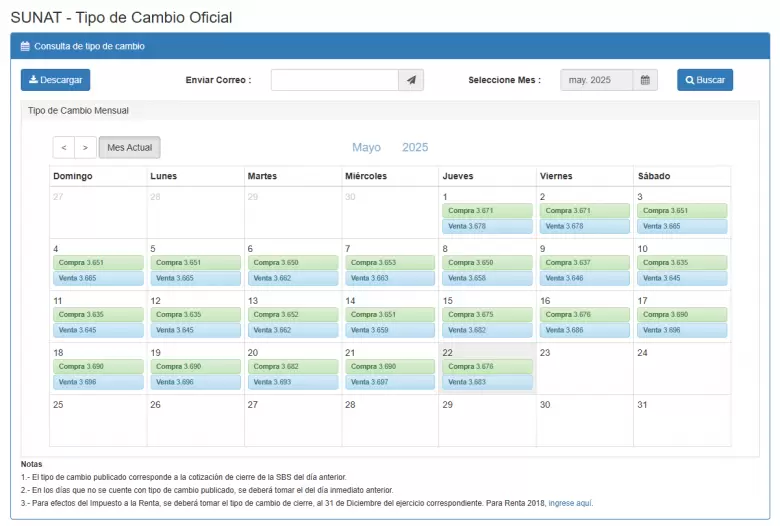Select Compra 3.651 on day 14
780x526 pixels.
[x=390, y=315]
